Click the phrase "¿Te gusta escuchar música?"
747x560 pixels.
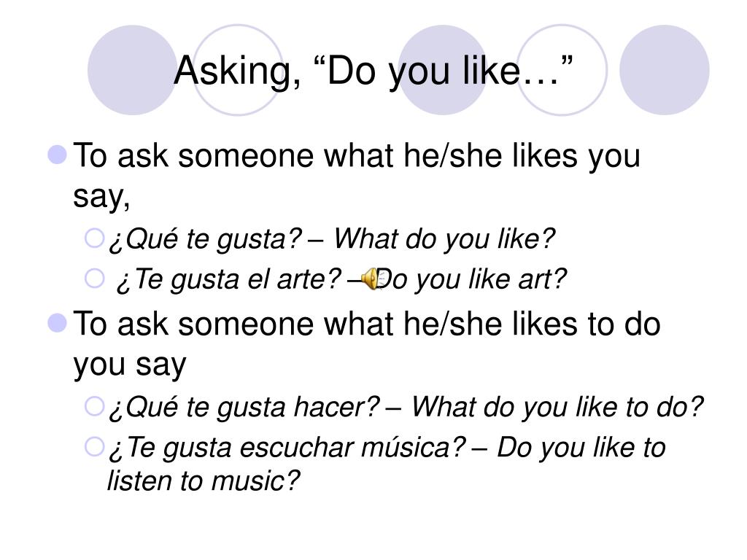[x=287, y=448]
